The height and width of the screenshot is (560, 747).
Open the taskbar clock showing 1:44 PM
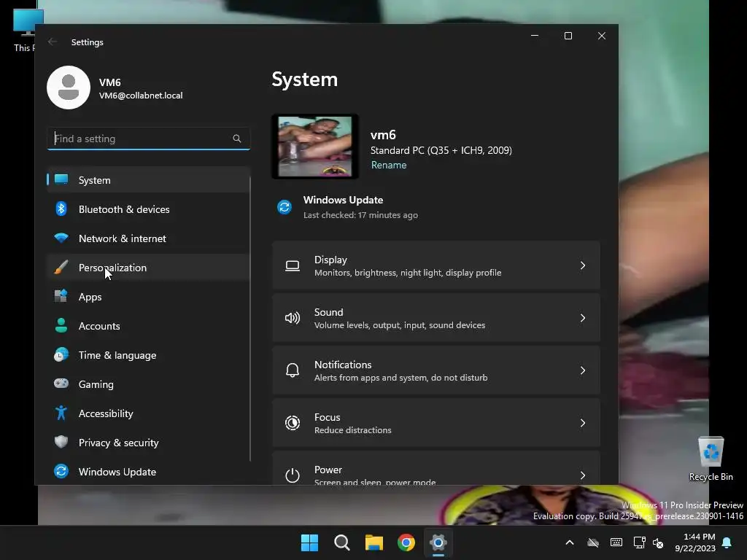(695, 542)
